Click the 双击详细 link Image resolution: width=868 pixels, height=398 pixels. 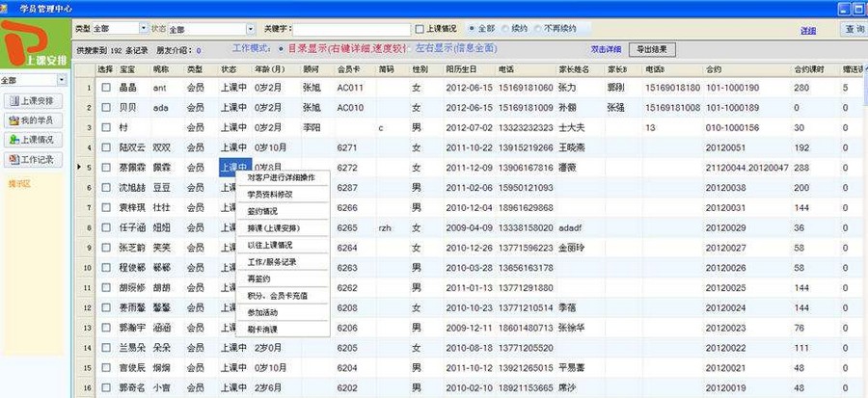606,49
